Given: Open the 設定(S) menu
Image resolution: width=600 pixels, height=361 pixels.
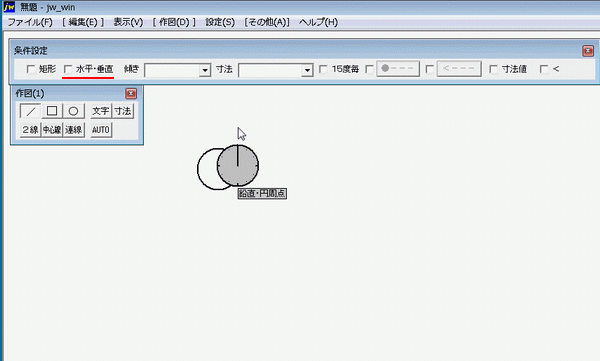Looking at the screenshot, I should pos(220,22).
